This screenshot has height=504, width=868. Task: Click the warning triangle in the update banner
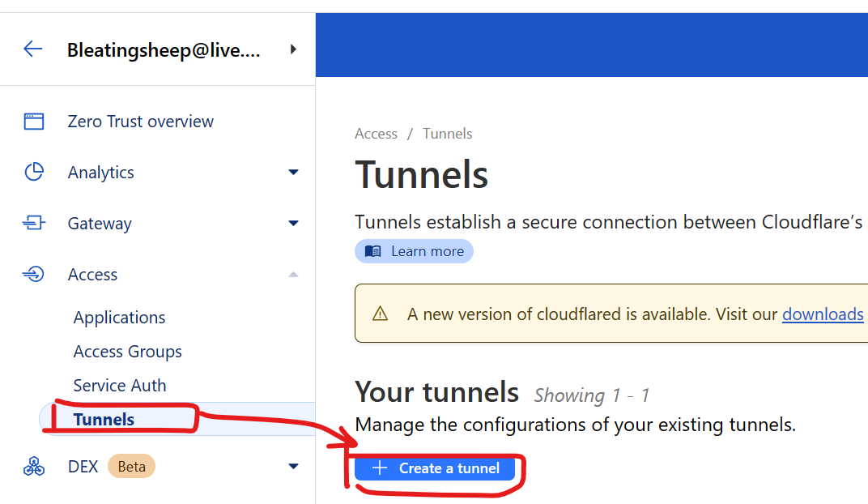(x=380, y=314)
